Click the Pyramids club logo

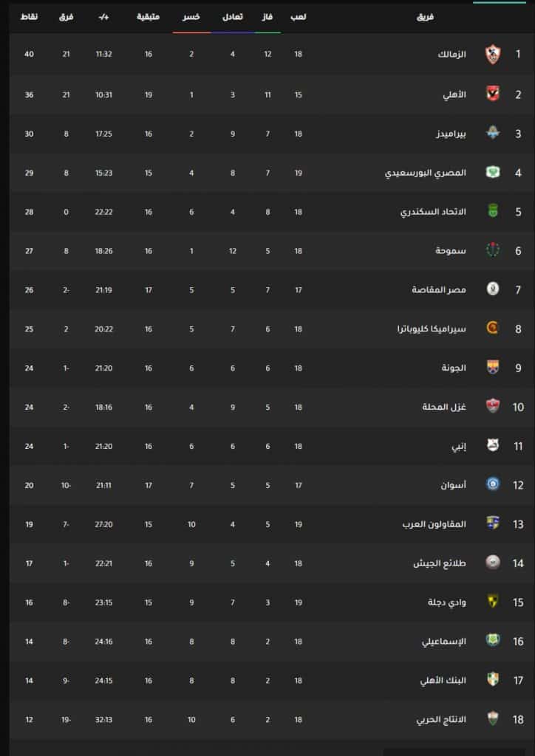click(493, 134)
